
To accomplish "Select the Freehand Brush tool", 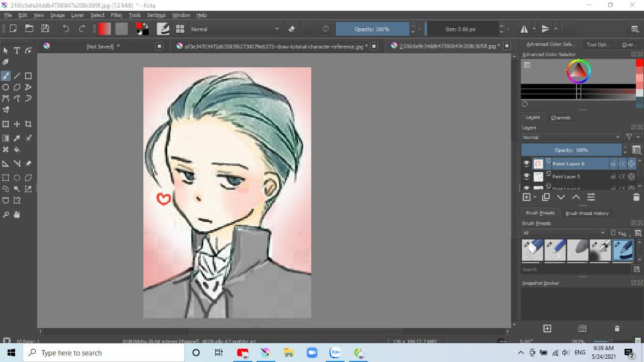I will 6,76.
